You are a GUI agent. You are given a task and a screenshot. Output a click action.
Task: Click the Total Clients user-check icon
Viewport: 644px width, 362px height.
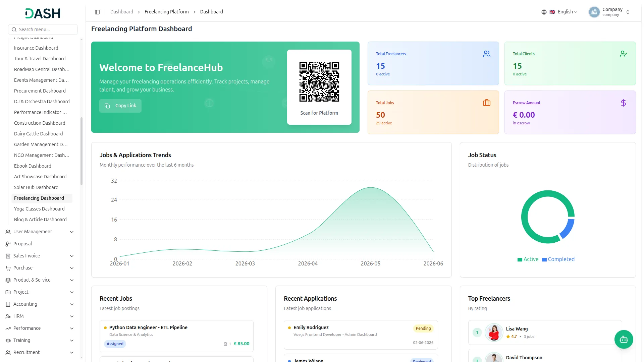point(623,54)
